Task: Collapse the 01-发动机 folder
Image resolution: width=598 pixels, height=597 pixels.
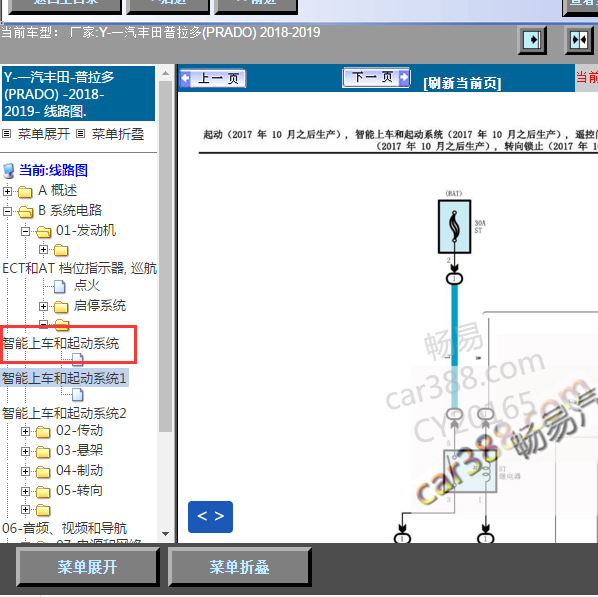Action: pos(25,231)
